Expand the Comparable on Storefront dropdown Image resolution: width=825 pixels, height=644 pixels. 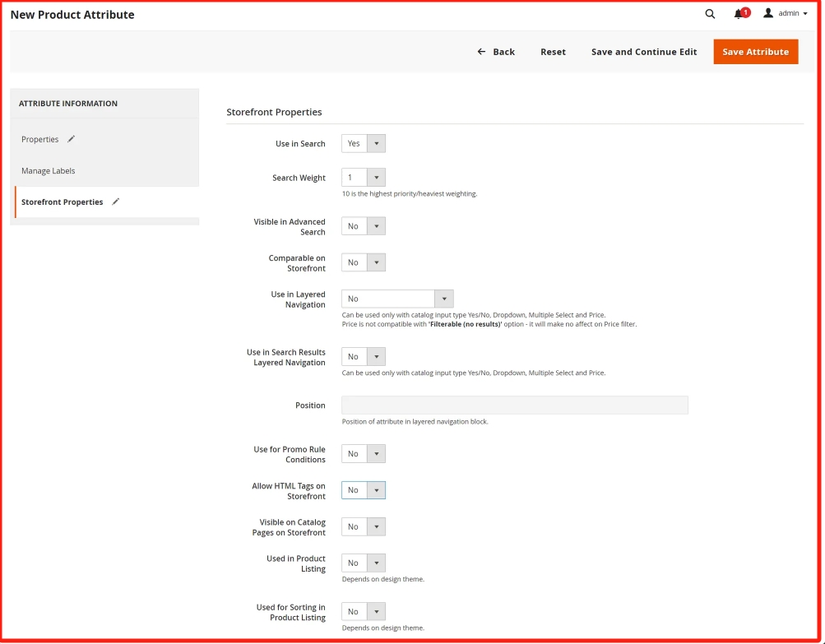(363, 263)
